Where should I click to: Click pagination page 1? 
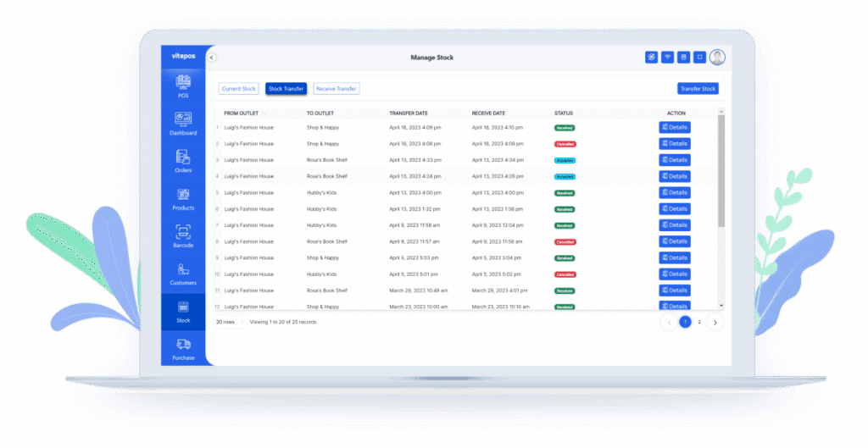click(685, 322)
